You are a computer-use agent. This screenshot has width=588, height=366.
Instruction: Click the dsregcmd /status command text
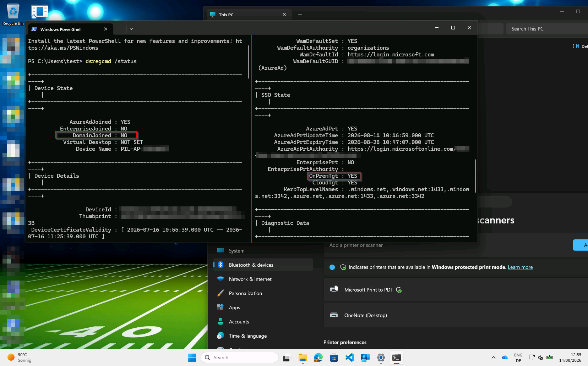tap(111, 61)
